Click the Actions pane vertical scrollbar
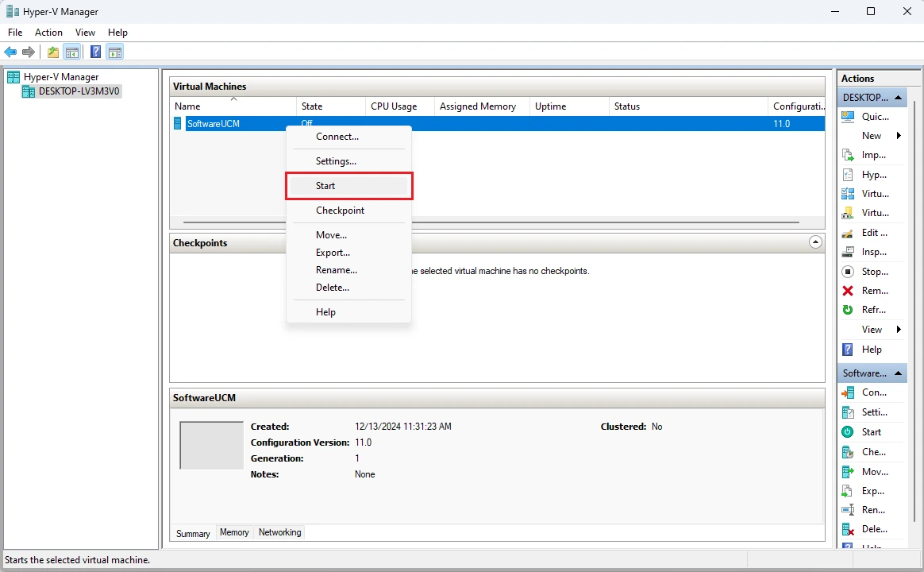The height and width of the screenshot is (572, 924). tap(914, 311)
